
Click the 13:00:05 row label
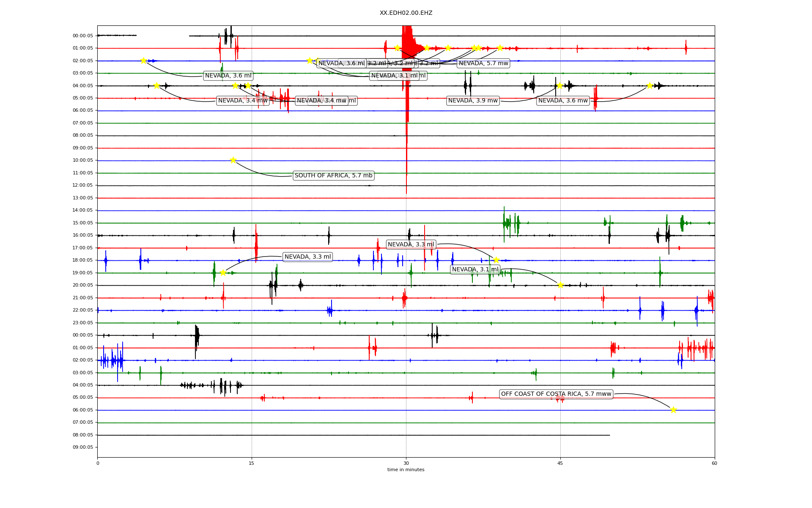[82, 198]
